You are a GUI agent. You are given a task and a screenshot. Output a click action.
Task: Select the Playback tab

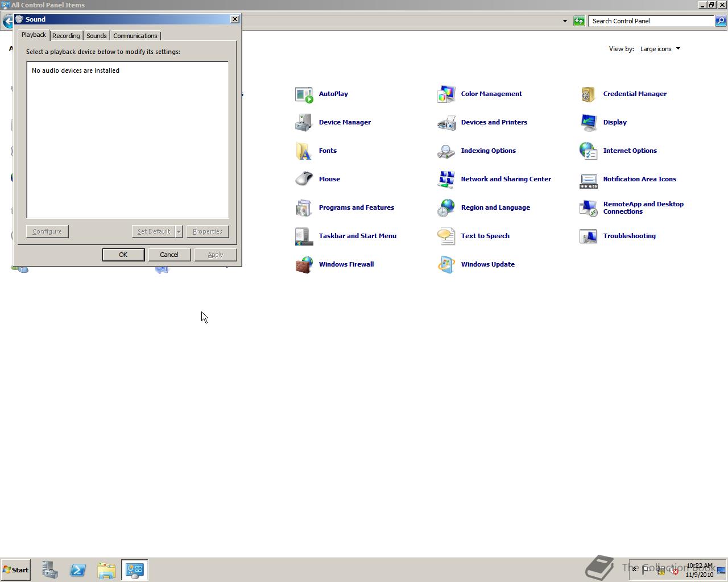tap(34, 35)
